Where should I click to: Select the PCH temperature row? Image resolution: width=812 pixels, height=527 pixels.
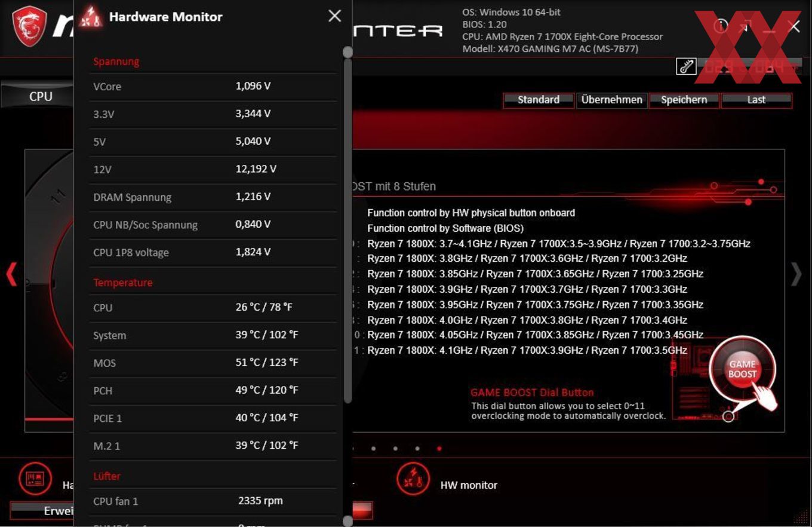[x=213, y=390]
